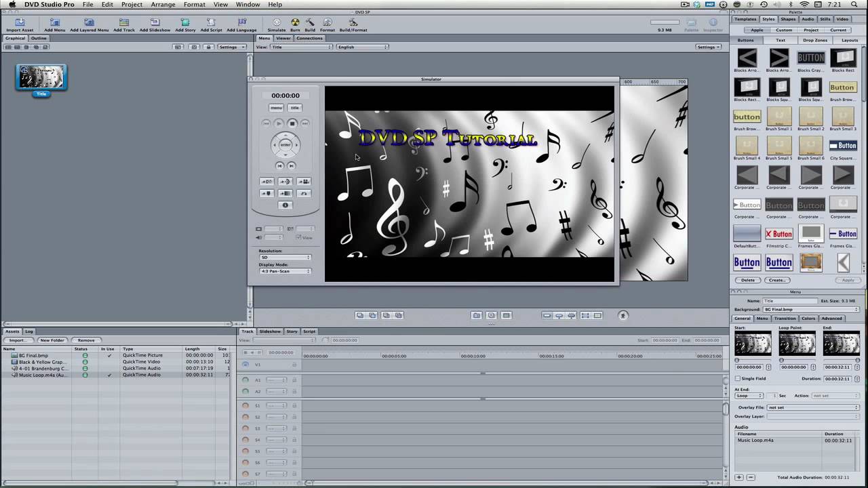Toggle the A1 audio track button
Viewport: 868px width, 488px height.
[245, 380]
